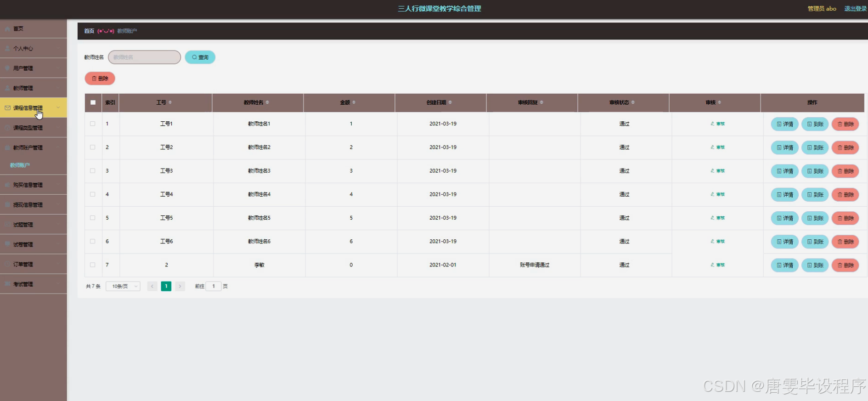Screen dimensions: 868x401
Task: Click 到账 in the 工号3 row
Action: point(815,171)
